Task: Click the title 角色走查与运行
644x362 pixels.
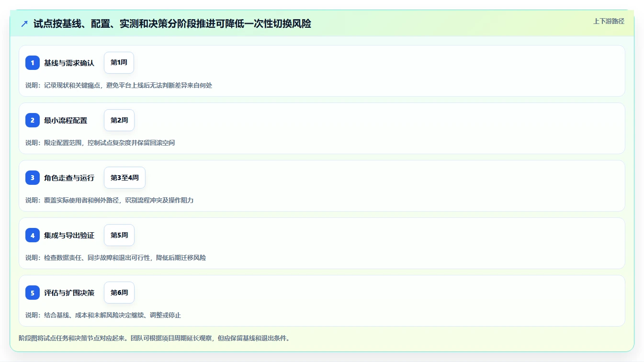Action: pos(69,178)
